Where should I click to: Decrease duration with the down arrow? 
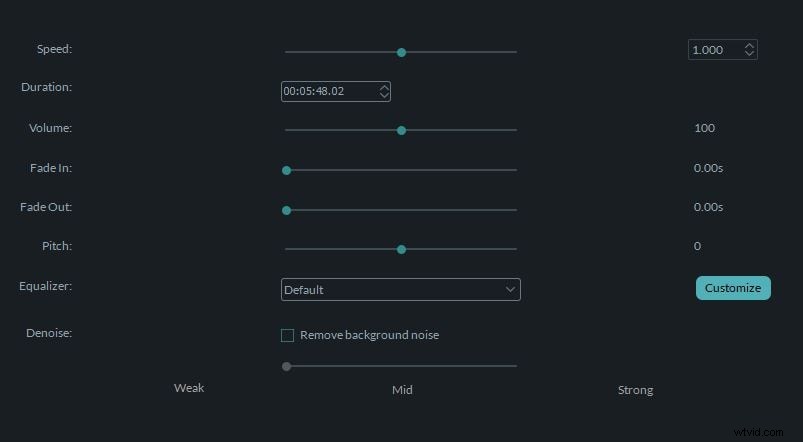[x=384, y=95]
